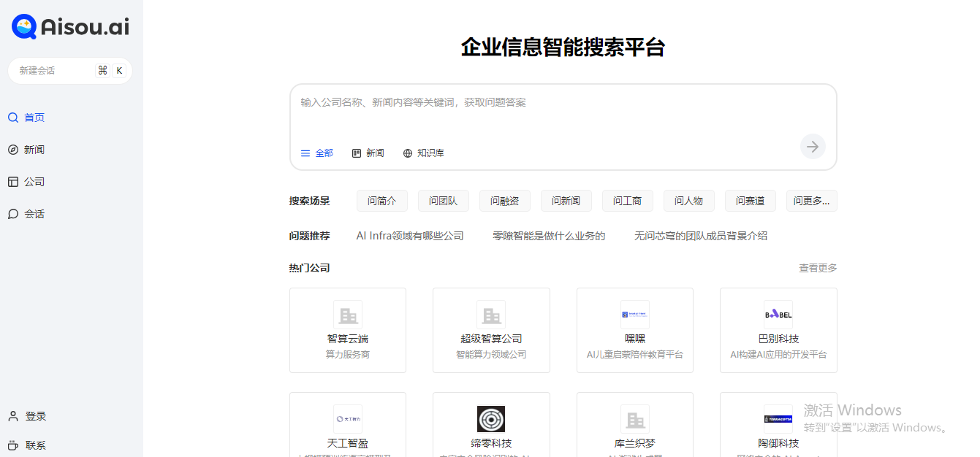Click suggested question AI Infra领域有哪些公司
The image size is (980, 457).
coord(410,236)
